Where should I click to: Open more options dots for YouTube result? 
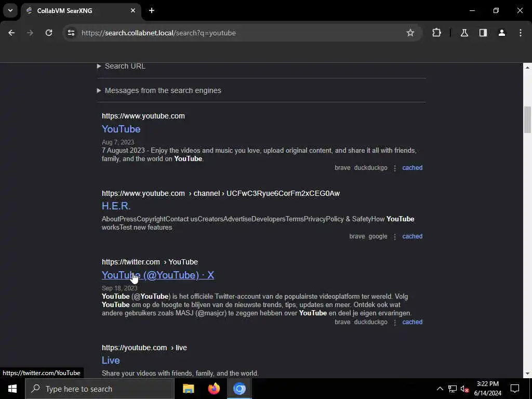395,168
